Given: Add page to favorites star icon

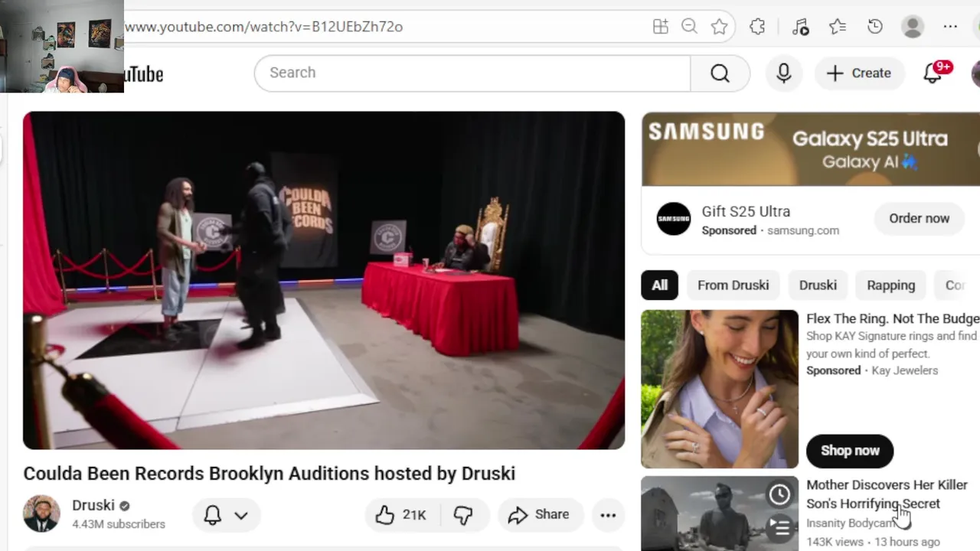Looking at the screenshot, I should pyautogui.click(x=719, y=27).
